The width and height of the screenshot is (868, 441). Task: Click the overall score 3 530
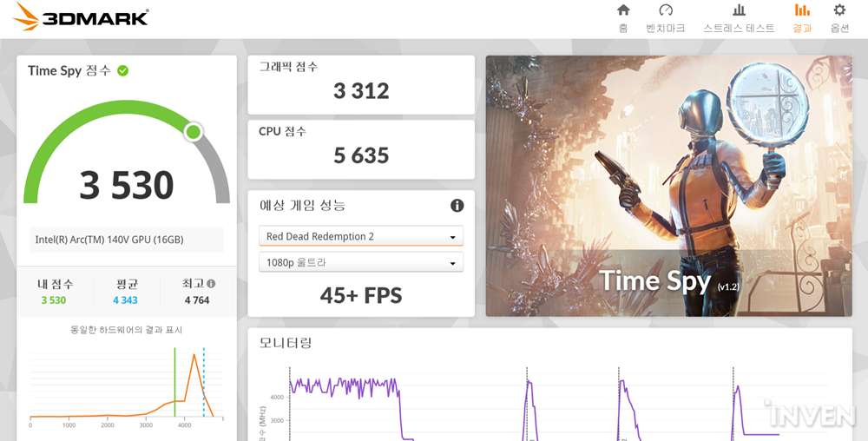127,185
